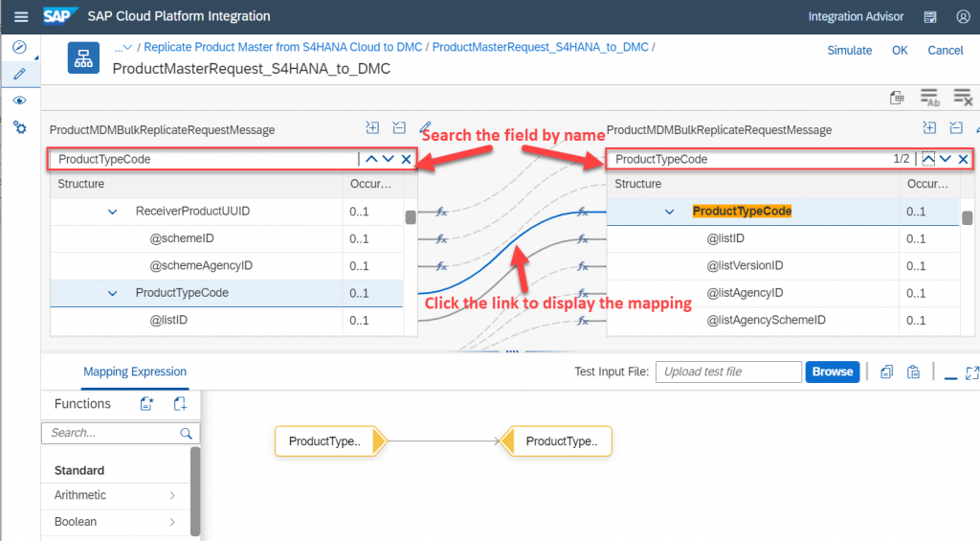Click the Browse button
This screenshot has height=541, width=980.
(x=833, y=372)
